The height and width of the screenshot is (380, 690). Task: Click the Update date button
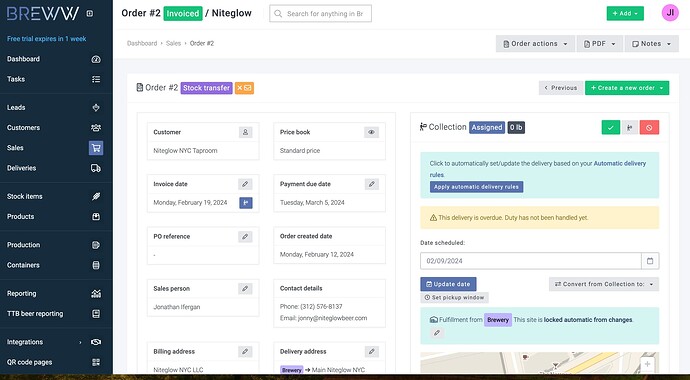pyautogui.click(x=448, y=284)
